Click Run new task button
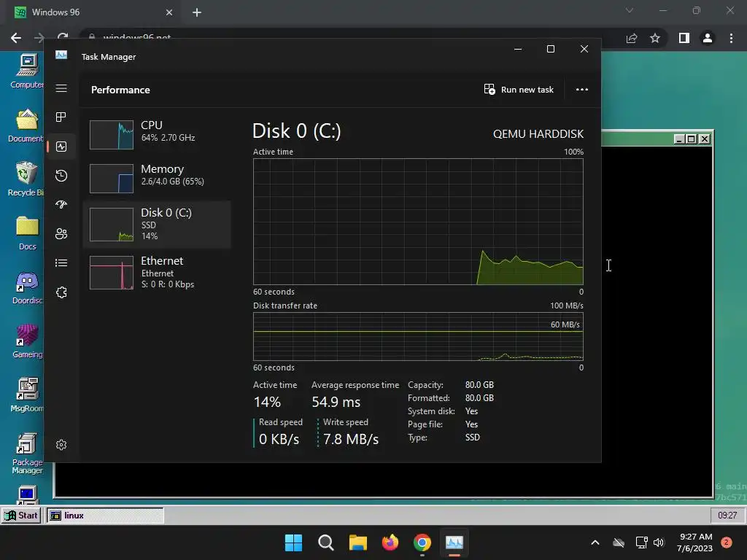747x560 pixels. [519, 90]
